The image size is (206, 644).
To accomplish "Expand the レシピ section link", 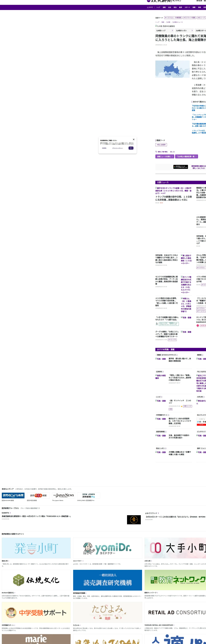I will pyautogui.click(x=159, y=397).
